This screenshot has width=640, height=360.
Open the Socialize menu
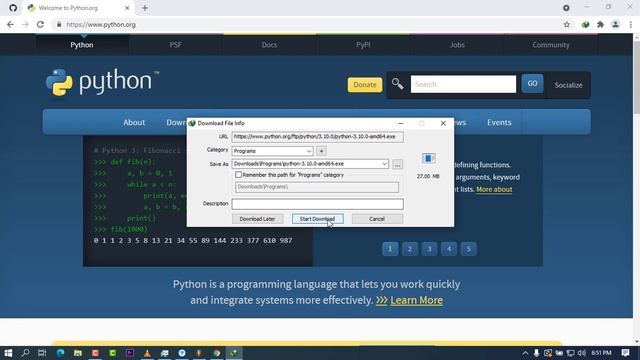(568, 85)
